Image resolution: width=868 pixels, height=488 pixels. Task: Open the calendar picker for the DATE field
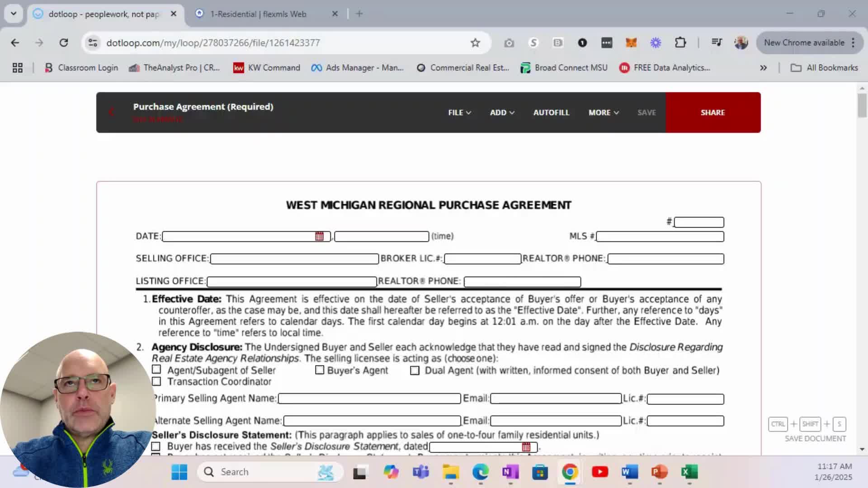(319, 236)
